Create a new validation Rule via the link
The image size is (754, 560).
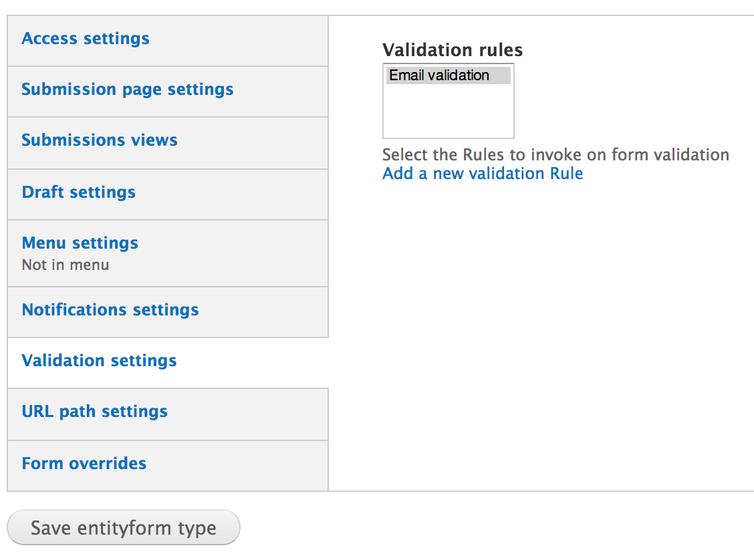(482, 173)
